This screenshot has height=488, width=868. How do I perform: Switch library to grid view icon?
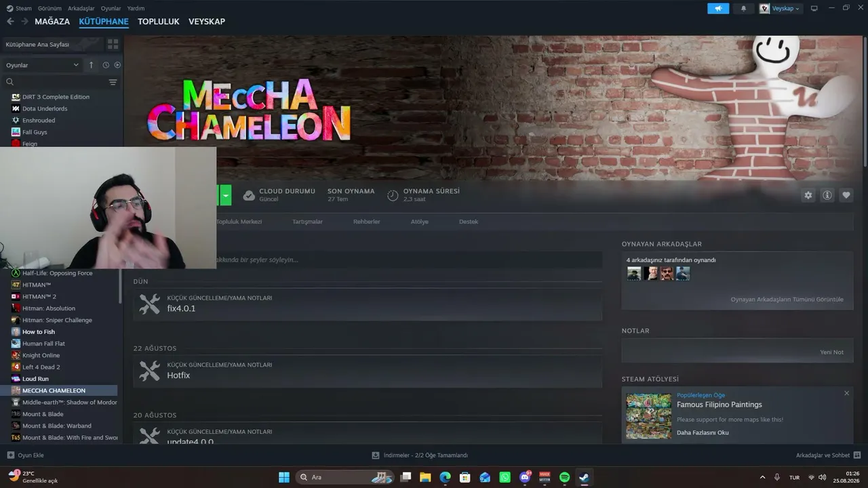click(113, 44)
